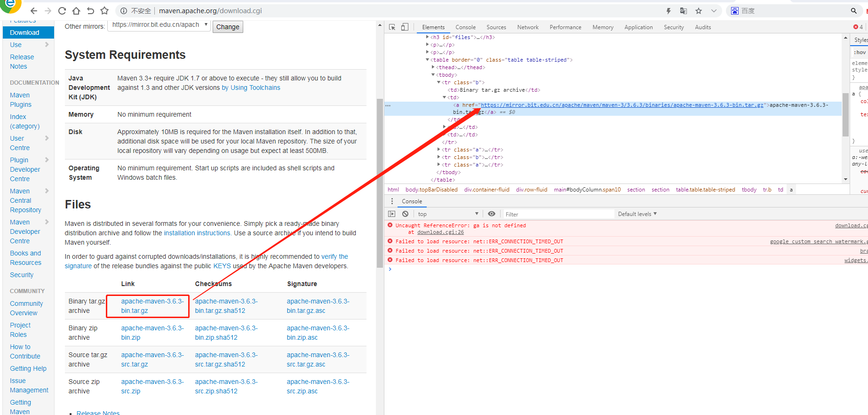This screenshot has height=415, width=868.
Task: Open the browser home page
Action: pos(76,11)
